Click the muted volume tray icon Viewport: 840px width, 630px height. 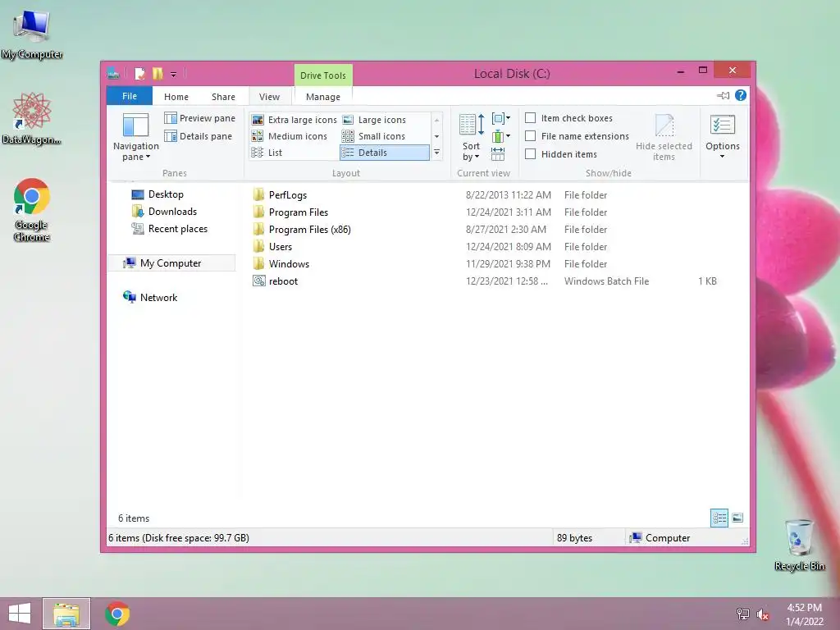763,614
